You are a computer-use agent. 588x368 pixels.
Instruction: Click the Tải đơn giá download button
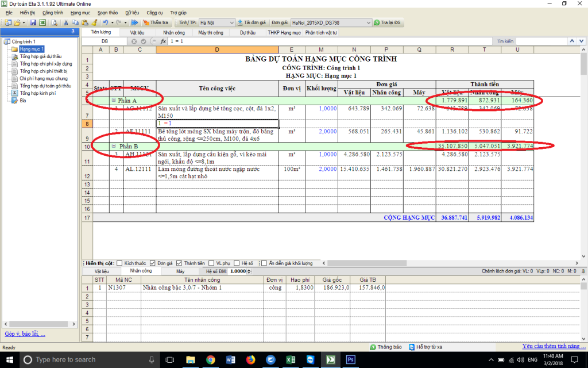coord(251,22)
